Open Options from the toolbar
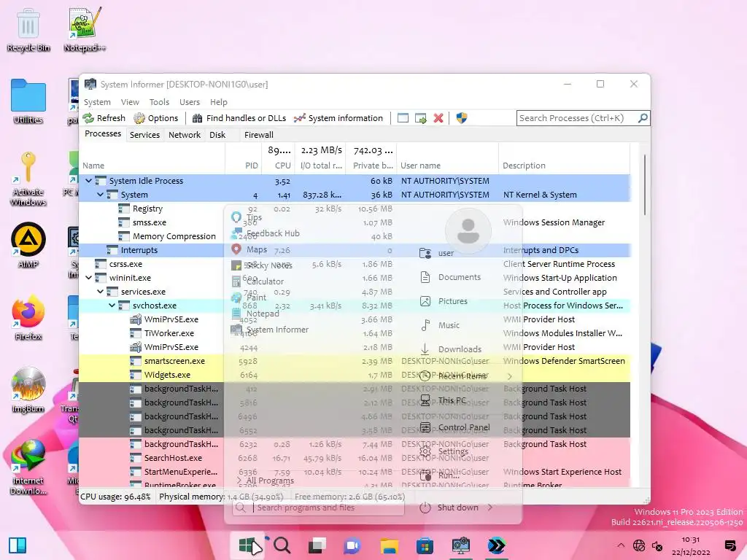 point(156,118)
